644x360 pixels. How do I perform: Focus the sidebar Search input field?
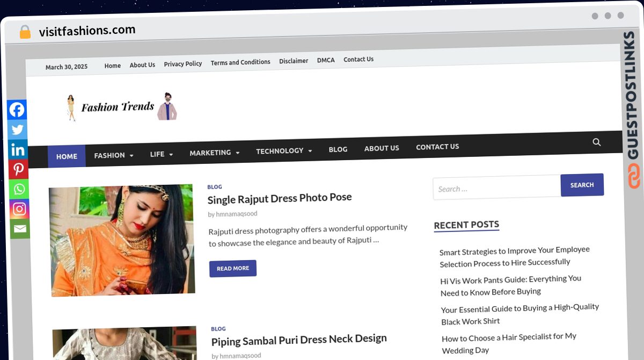click(497, 188)
